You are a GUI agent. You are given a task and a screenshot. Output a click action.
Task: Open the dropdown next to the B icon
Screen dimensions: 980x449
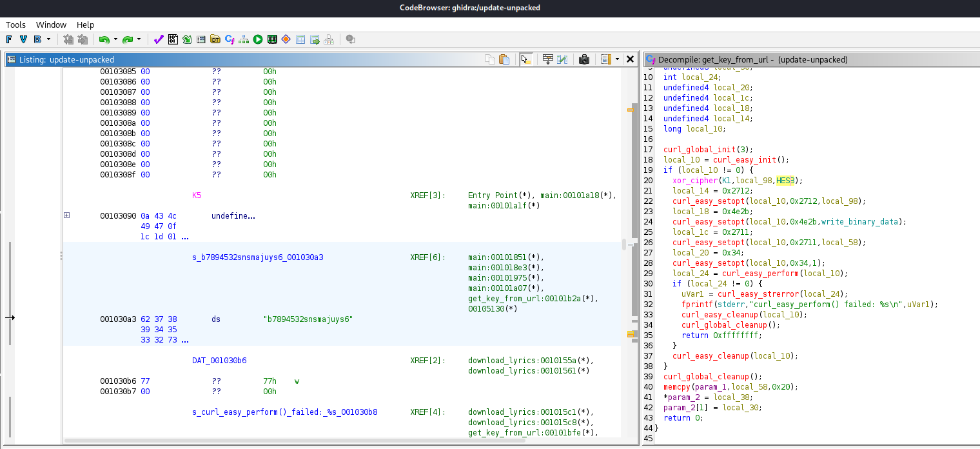click(48, 39)
